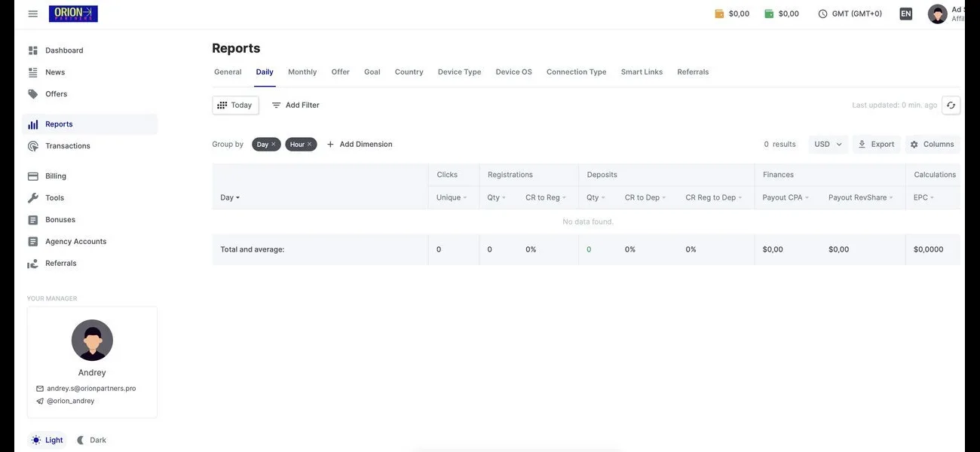980x452 pixels.
Task: Click manager email andrey.s@orionpartners.pro
Action: [91, 389]
